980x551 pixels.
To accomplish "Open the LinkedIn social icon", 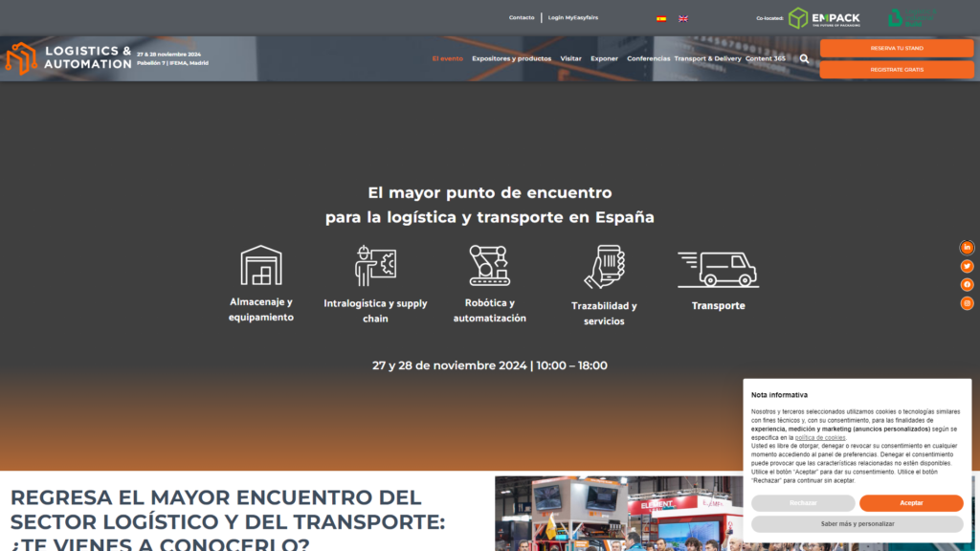I will (x=967, y=248).
